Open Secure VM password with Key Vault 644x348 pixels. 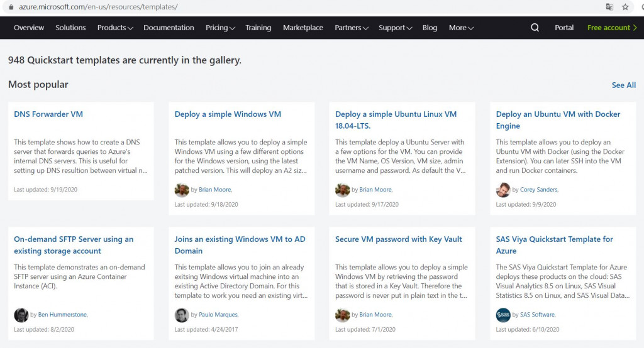point(398,239)
